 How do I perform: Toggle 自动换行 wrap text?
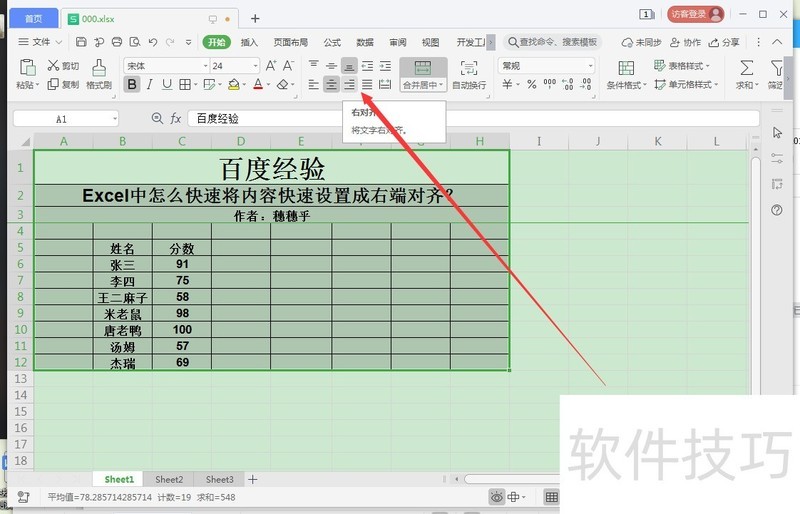469,75
